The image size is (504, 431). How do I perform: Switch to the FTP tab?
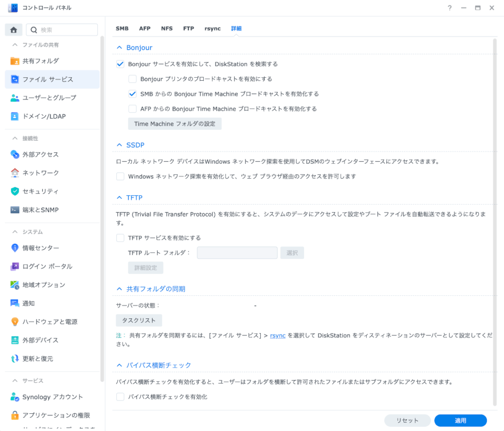pos(189,28)
